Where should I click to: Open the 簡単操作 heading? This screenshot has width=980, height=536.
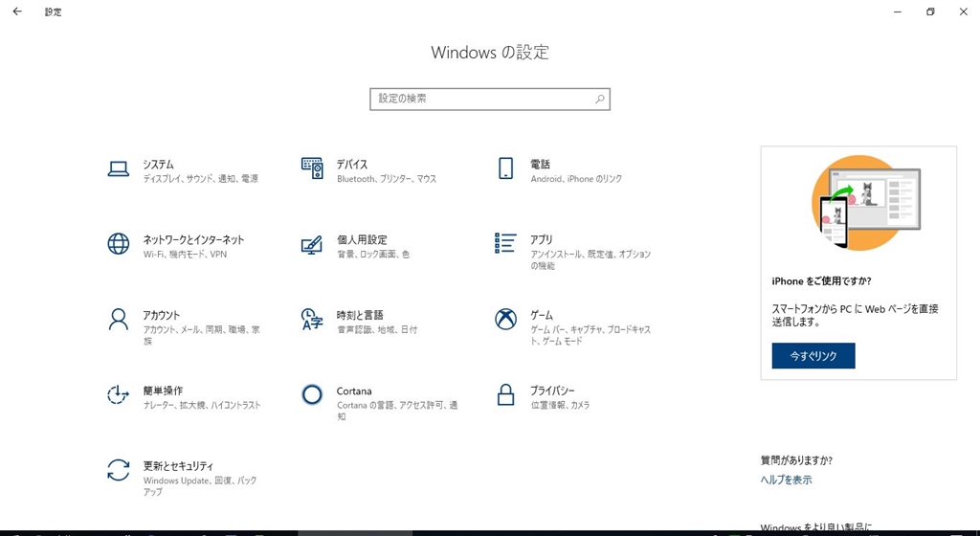163,391
